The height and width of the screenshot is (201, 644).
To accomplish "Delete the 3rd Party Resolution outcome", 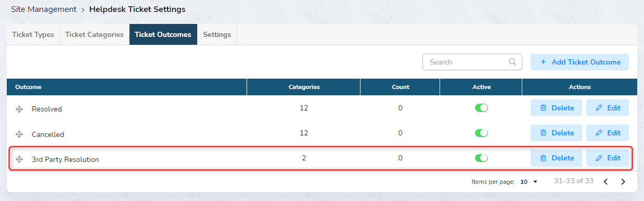I will pyautogui.click(x=557, y=158).
